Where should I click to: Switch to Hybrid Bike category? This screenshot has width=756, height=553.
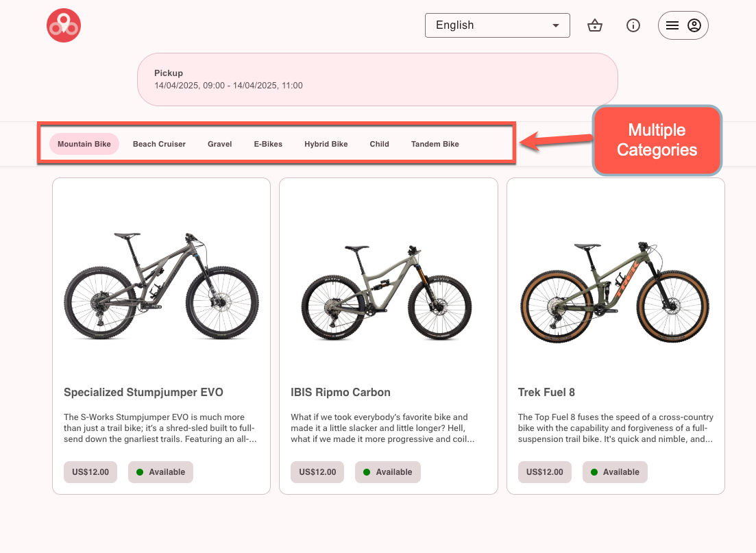tap(326, 144)
